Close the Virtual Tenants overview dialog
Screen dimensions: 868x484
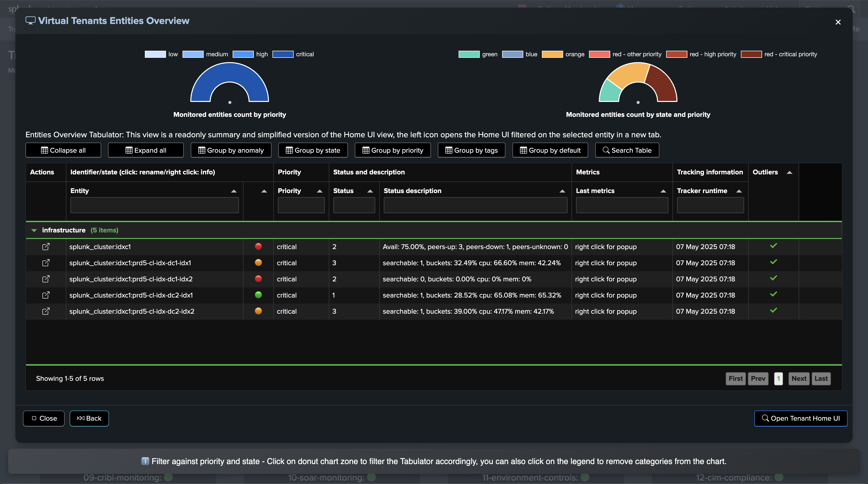coord(838,22)
